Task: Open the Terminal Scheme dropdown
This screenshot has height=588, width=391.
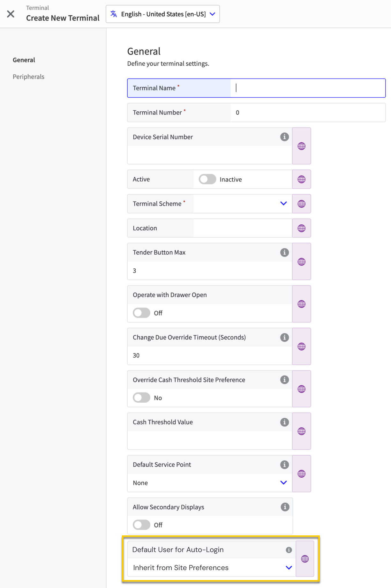Action: pyautogui.click(x=283, y=203)
